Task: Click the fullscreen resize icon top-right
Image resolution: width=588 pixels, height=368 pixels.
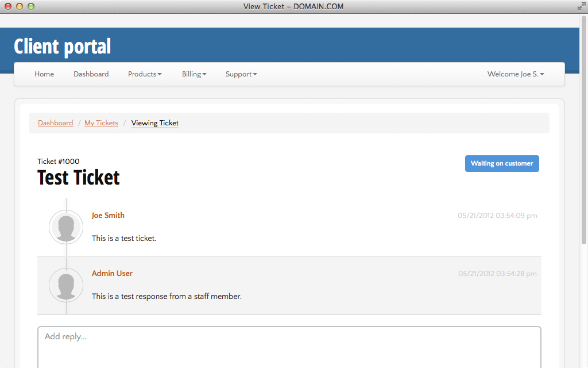Action: [581, 6]
